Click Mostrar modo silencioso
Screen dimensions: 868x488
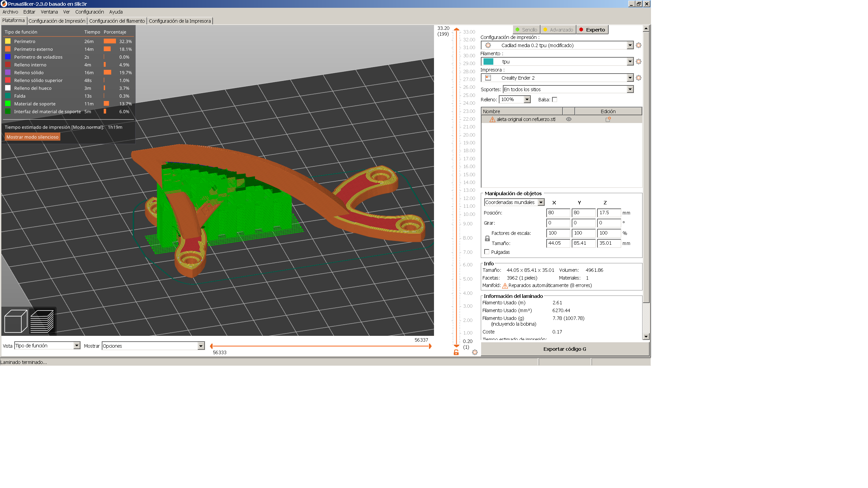point(32,137)
